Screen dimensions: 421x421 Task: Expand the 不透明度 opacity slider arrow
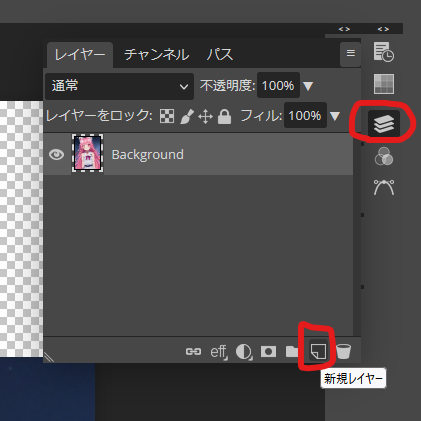click(308, 86)
